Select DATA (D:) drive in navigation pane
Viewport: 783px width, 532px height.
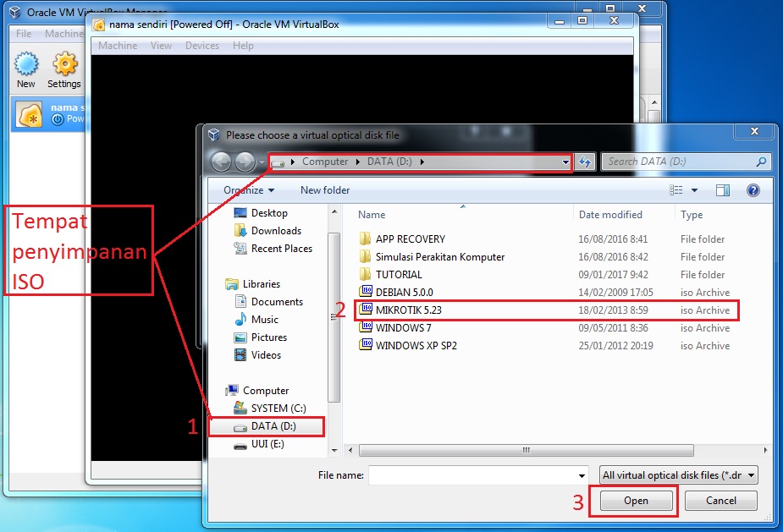coord(273,426)
